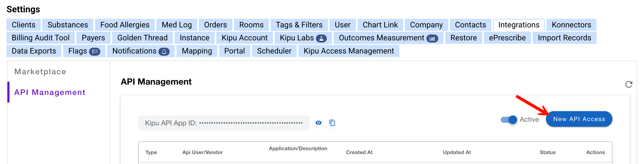Select API Management in the sidebar
Viewport: 644px width, 164px height.
click(x=50, y=92)
